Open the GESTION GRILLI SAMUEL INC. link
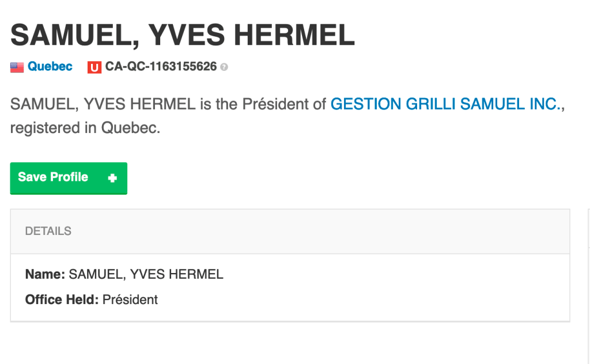 444,105
